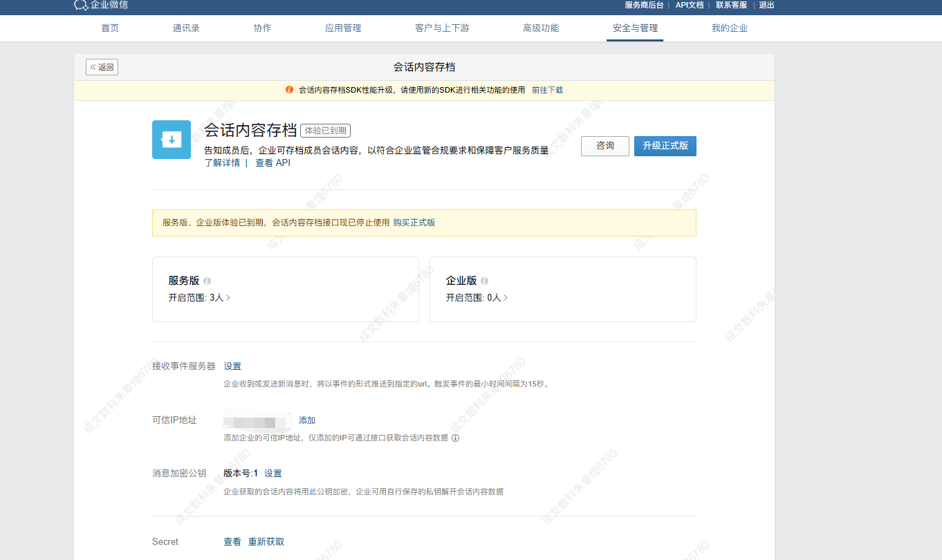942x560 pixels.
Task: Switch to the 协作 tab
Action: [x=262, y=28]
